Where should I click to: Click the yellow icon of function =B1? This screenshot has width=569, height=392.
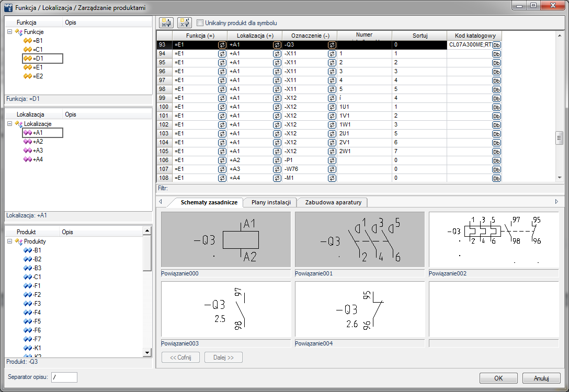point(28,41)
